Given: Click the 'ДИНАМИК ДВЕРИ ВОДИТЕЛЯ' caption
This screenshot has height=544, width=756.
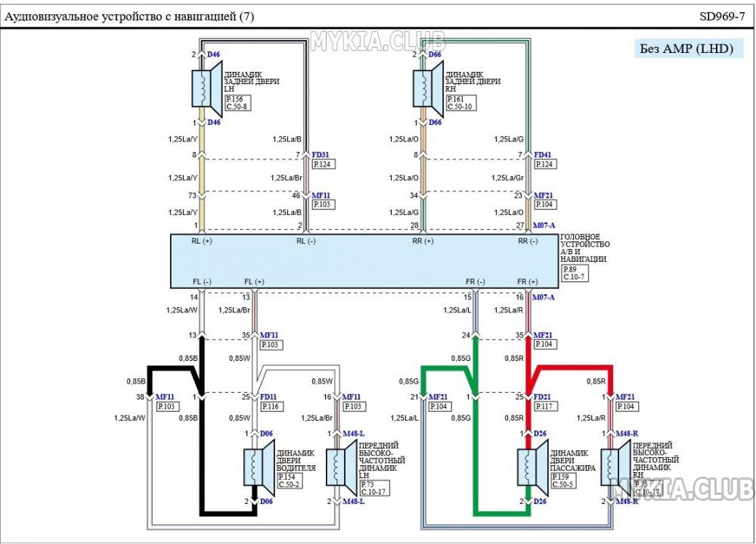Looking at the screenshot, I should [296, 461].
